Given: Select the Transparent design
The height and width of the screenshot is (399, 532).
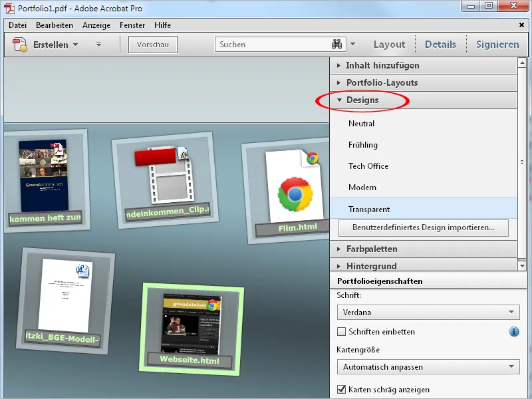Looking at the screenshot, I should pyautogui.click(x=423, y=209).
